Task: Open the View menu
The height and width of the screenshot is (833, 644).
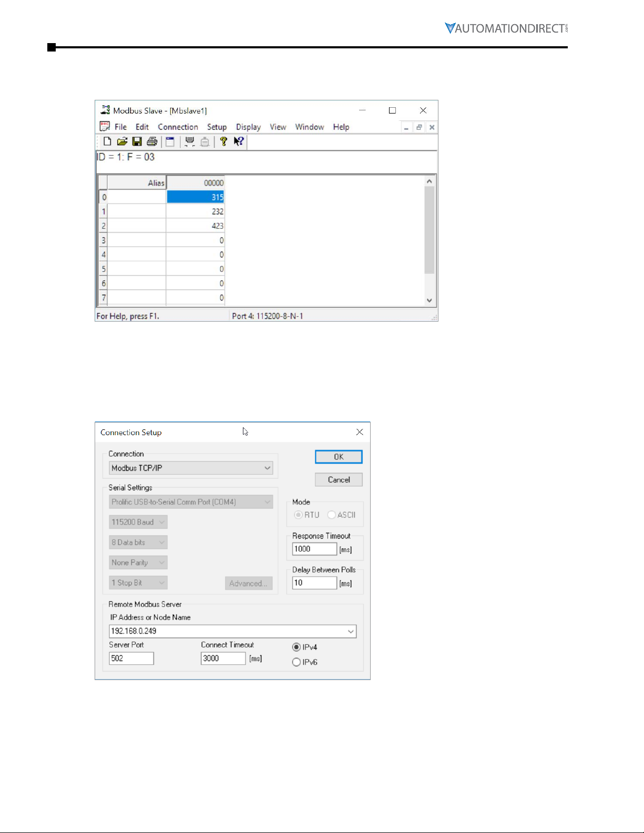Action: pyautogui.click(x=278, y=127)
